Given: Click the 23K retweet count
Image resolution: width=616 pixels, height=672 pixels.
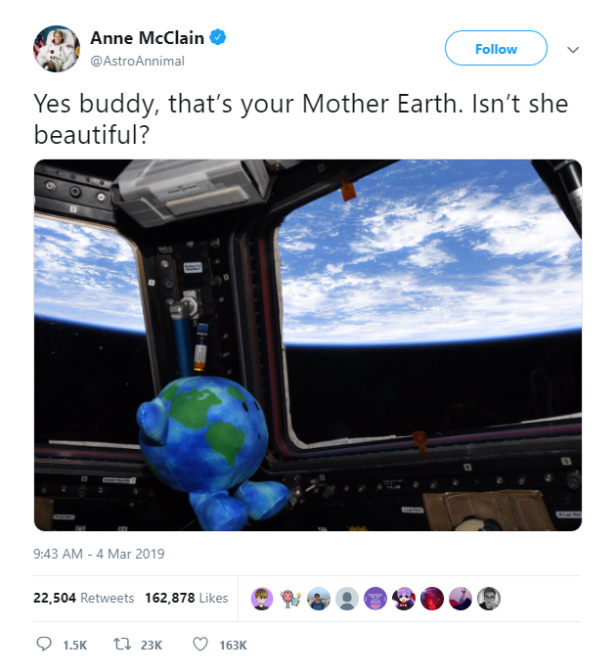Looking at the screenshot, I should coord(152,645).
